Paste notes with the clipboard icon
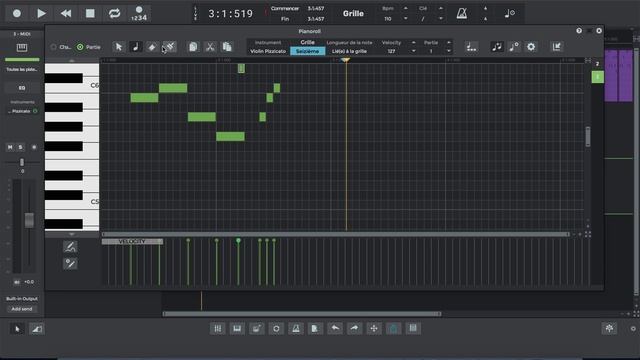Screen dimensions: 640x360 pyautogui.click(x=227, y=47)
